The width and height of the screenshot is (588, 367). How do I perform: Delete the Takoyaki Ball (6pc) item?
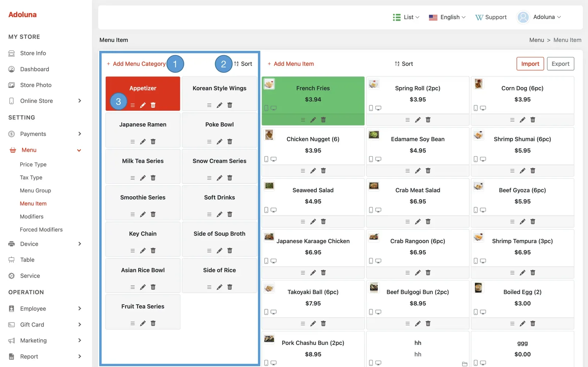click(x=323, y=324)
